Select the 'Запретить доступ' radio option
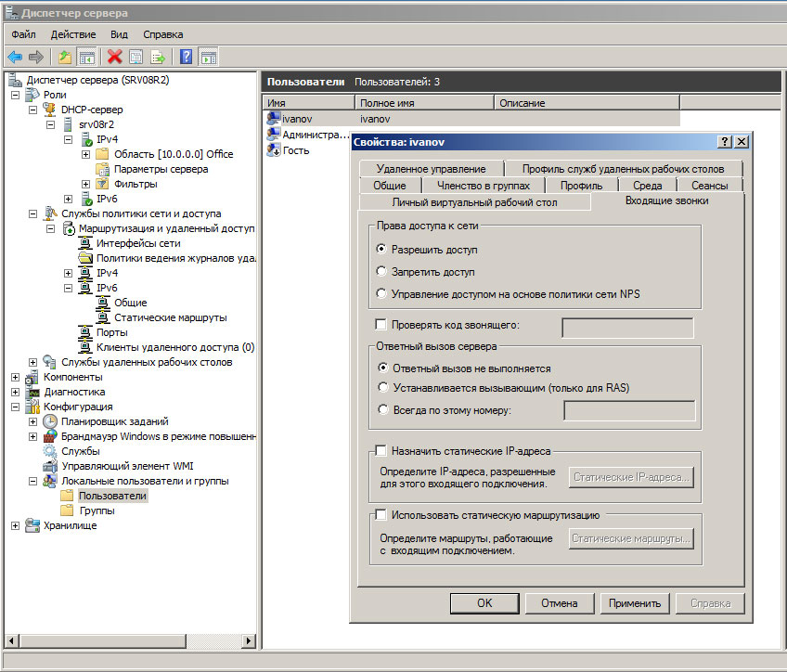This screenshot has height=672, width=787. (x=381, y=272)
